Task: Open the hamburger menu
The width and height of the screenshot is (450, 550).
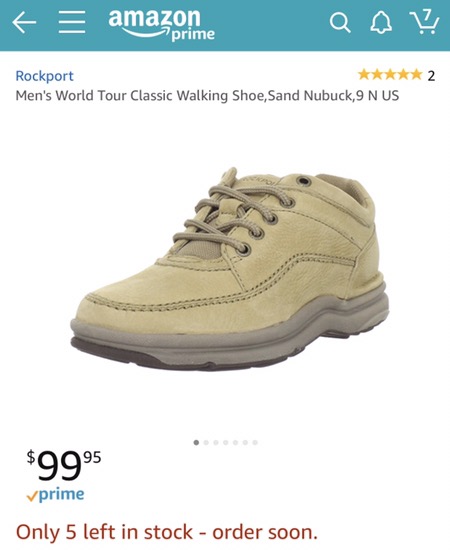Action: coord(72,22)
